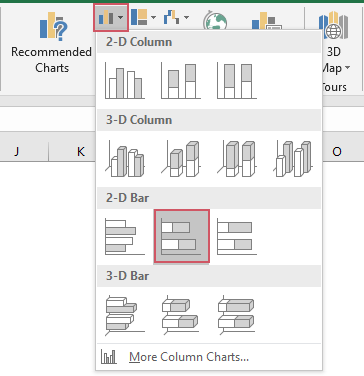Viewport: 364px width, 376px height.
Task: Collapse the Insert Column or Bar Chart dropdown
Action: pos(111,17)
